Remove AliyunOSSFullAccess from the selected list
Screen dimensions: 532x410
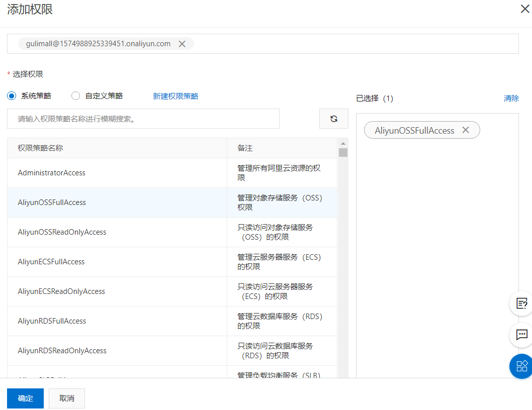(466, 130)
